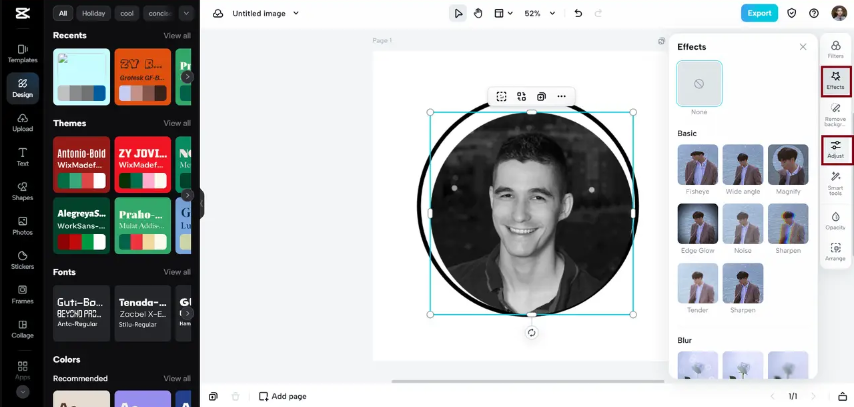
Task: Select the AlegreyaS theme card
Action: [82, 226]
